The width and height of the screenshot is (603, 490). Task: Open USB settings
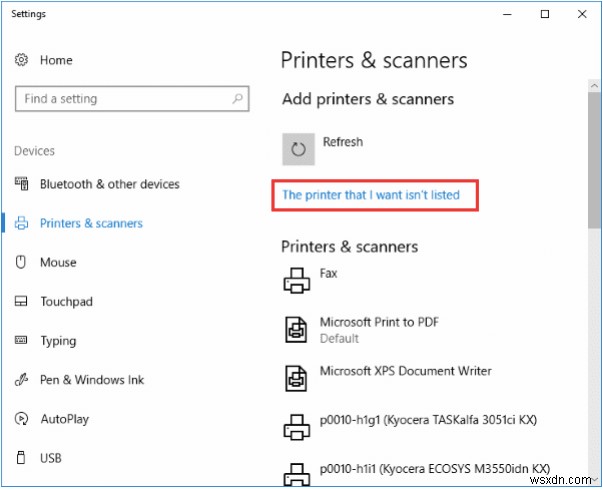51,458
